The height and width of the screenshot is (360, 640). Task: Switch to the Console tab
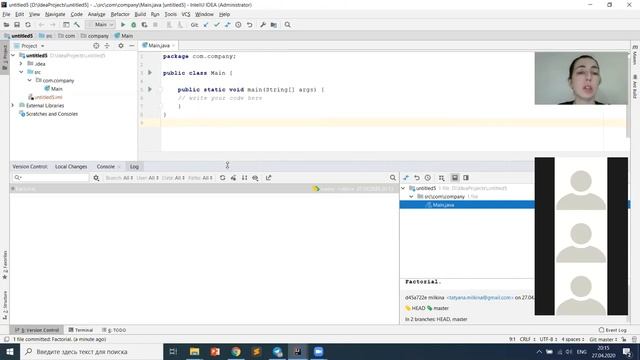(x=106, y=167)
